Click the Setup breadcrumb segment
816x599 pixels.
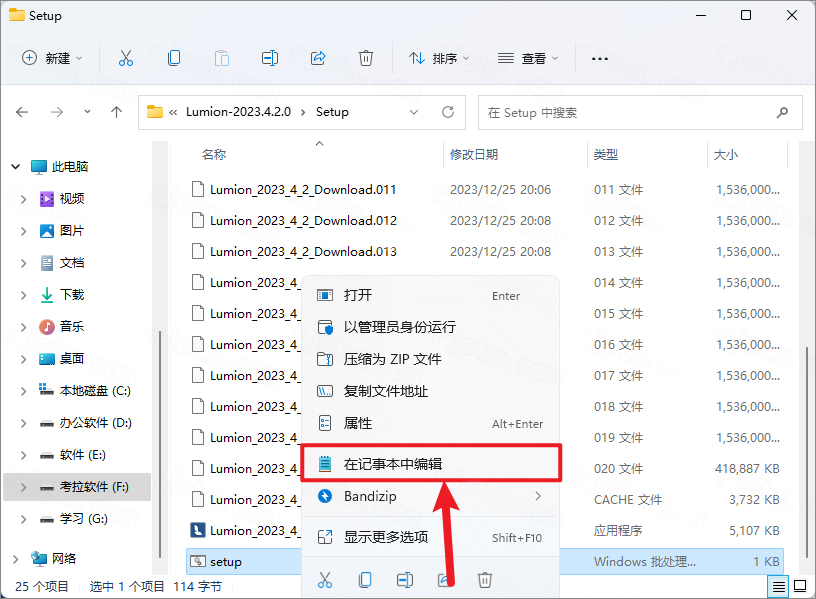[x=332, y=112]
